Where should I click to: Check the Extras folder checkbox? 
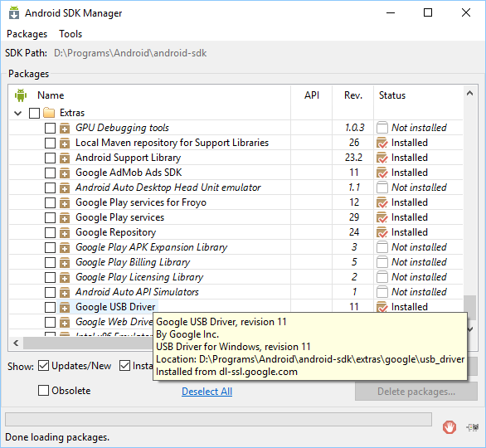(34, 113)
